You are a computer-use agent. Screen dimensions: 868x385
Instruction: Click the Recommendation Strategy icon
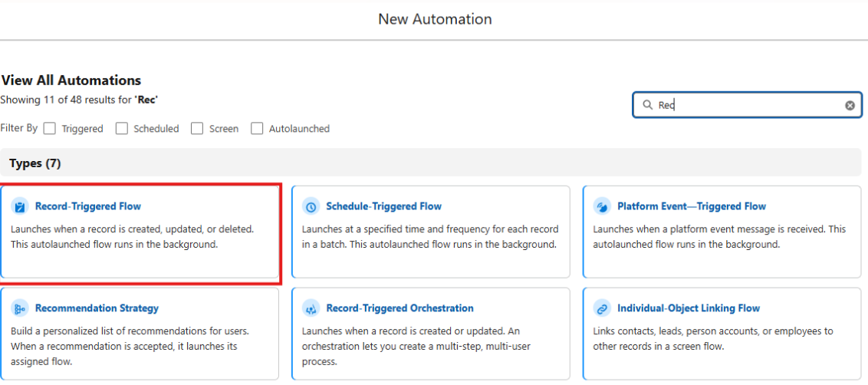click(x=20, y=308)
